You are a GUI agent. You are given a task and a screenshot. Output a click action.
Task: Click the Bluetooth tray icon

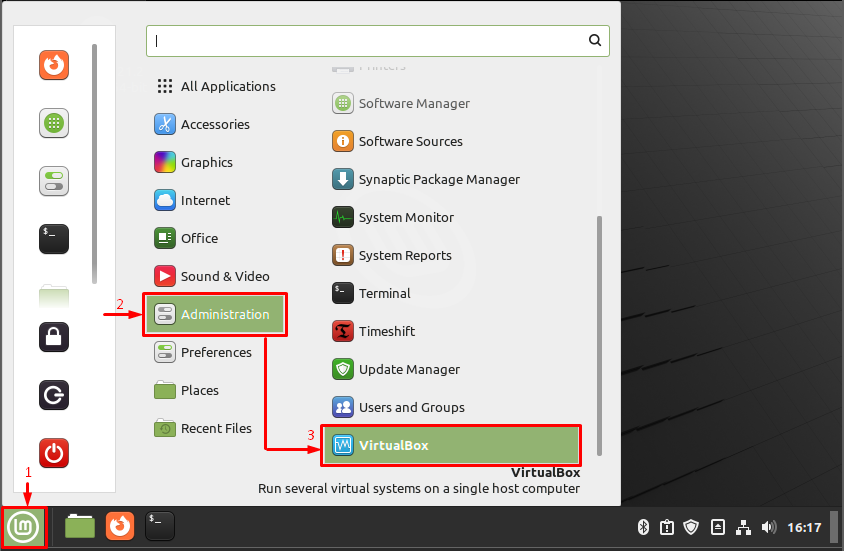point(643,527)
